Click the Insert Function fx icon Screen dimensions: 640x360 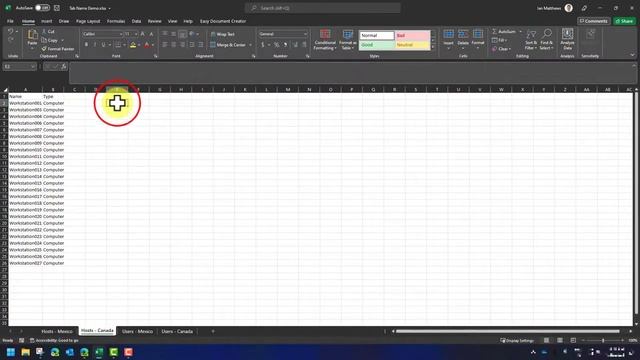[64, 67]
